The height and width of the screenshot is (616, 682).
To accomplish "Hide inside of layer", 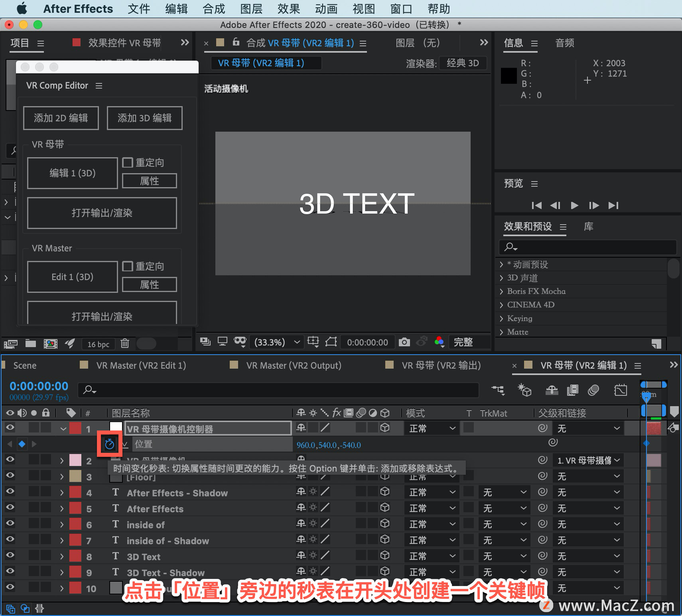I will (10, 523).
